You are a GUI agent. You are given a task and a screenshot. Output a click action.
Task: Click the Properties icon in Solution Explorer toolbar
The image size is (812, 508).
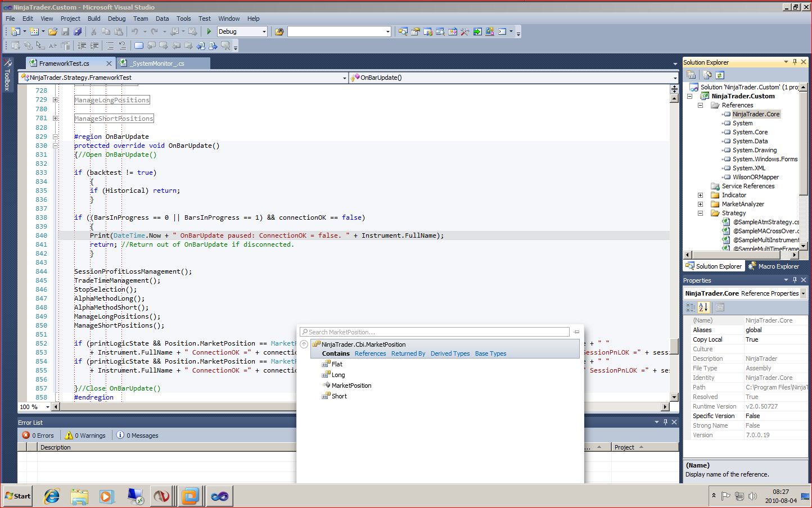tap(692, 75)
